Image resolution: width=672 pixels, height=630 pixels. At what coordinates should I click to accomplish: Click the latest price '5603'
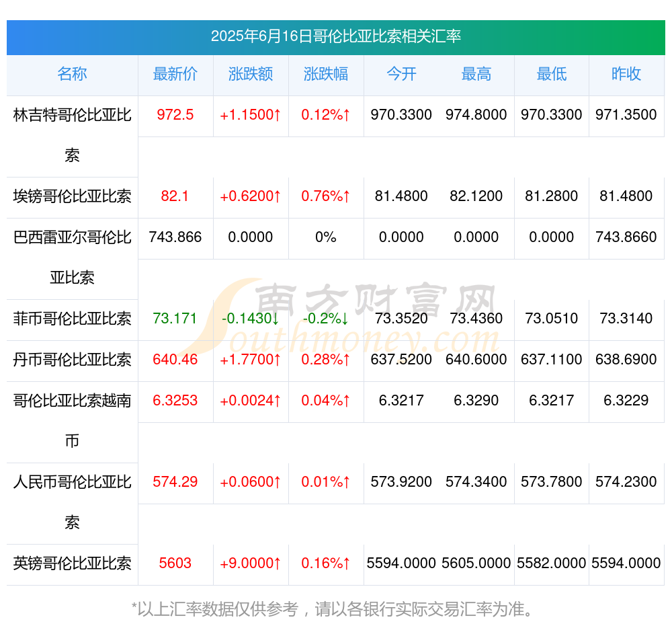pos(175,563)
